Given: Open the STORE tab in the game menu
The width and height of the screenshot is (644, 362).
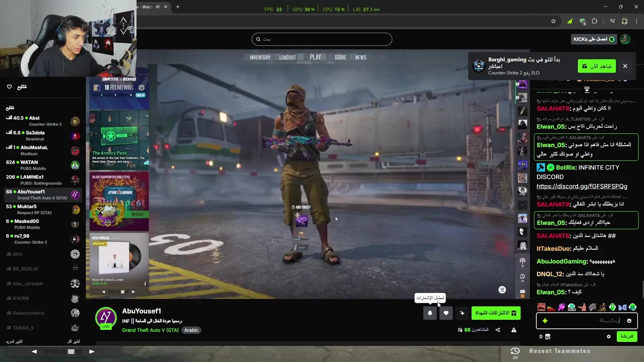Looking at the screenshot, I should tap(340, 57).
